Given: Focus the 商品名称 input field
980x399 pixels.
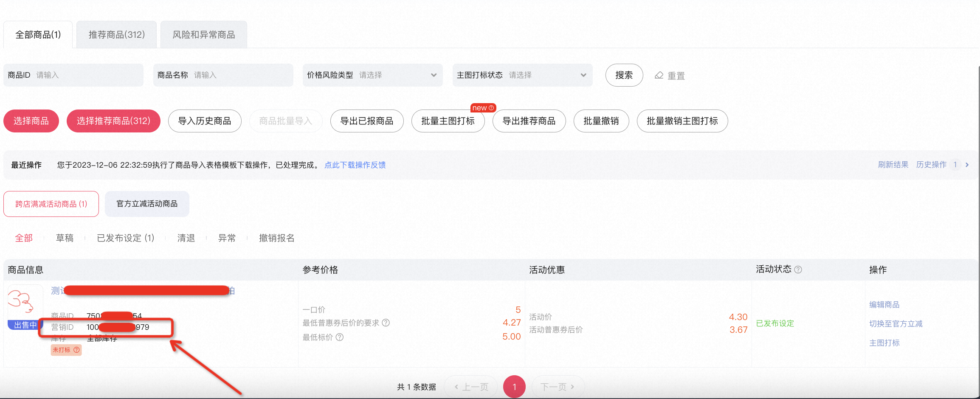Looking at the screenshot, I should (x=223, y=75).
